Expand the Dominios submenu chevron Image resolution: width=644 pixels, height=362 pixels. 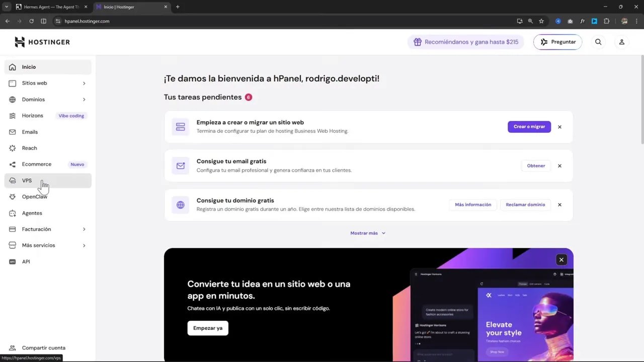coord(84,100)
